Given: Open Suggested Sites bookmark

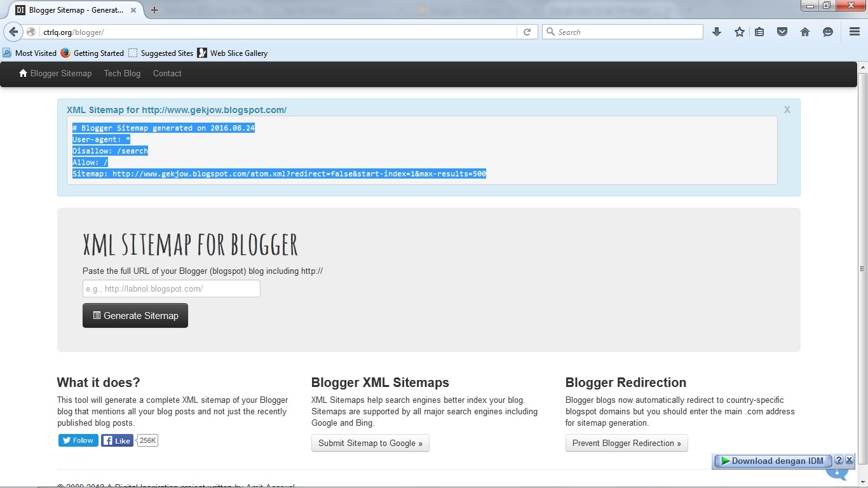Looking at the screenshot, I should (161, 53).
